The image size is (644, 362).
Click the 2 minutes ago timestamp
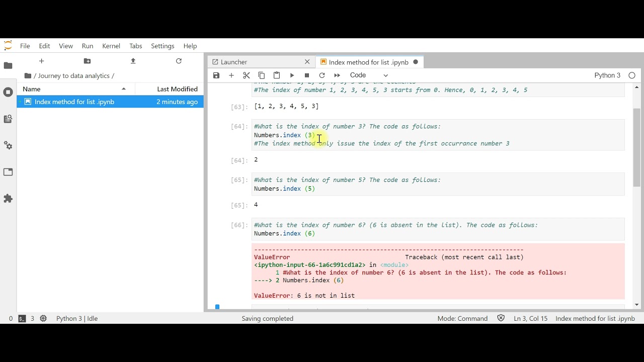(177, 102)
